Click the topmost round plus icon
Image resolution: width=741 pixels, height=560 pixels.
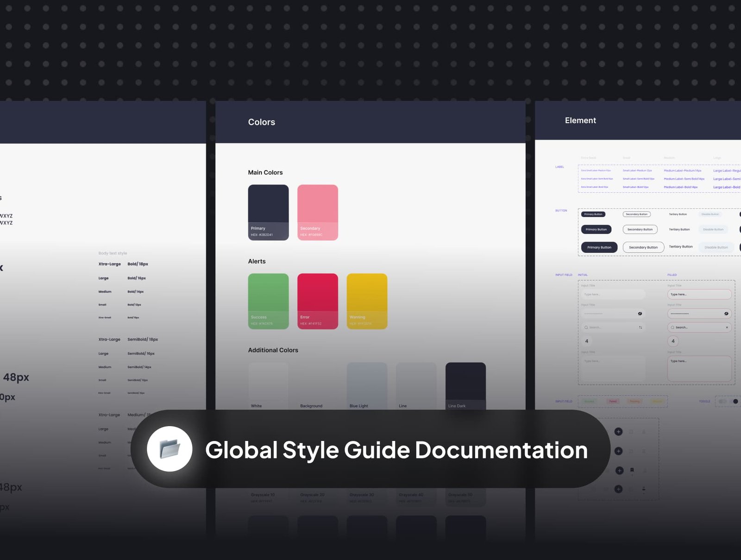tap(618, 432)
